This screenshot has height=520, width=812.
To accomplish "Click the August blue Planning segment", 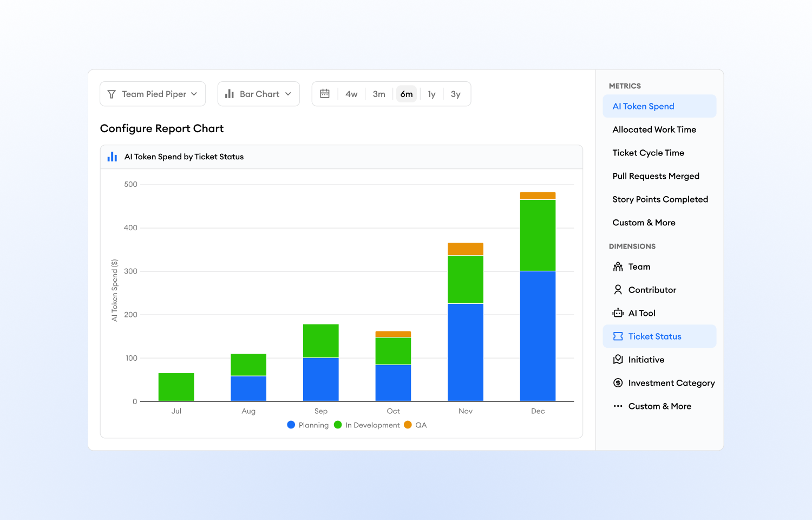I will coord(248,388).
